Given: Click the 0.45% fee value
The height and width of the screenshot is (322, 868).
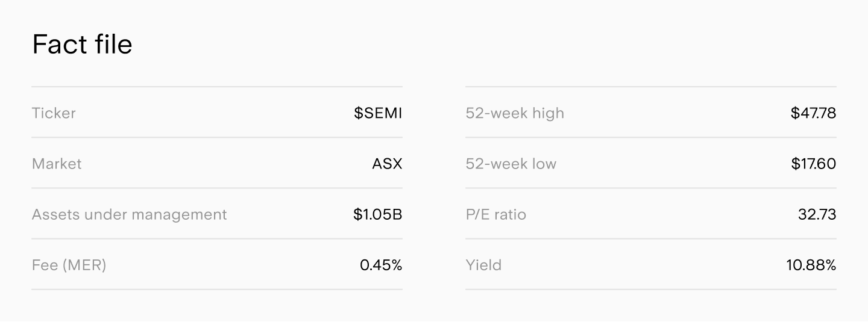Looking at the screenshot, I should (381, 265).
